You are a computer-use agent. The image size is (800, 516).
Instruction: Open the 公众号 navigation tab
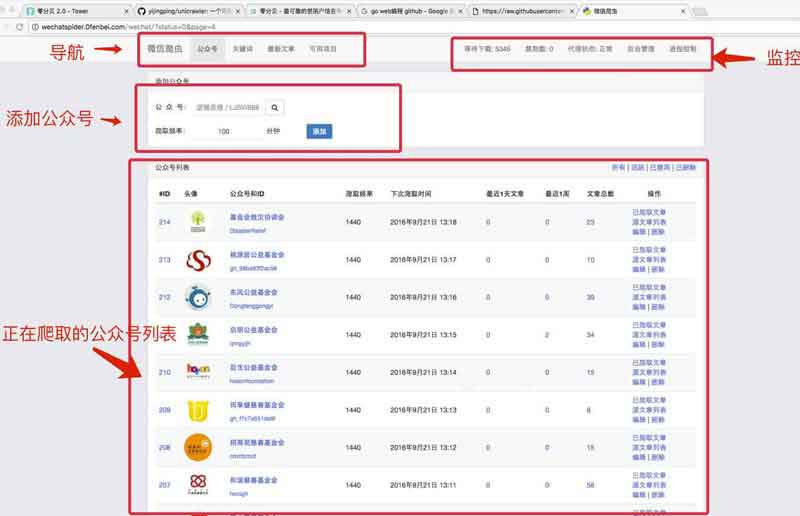point(206,48)
